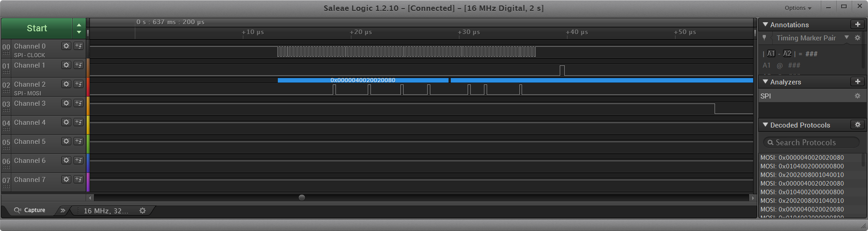This screenshot has height=231, width=868.
Task: Open Channel 1 settings gear
Action: coord(66,65)
